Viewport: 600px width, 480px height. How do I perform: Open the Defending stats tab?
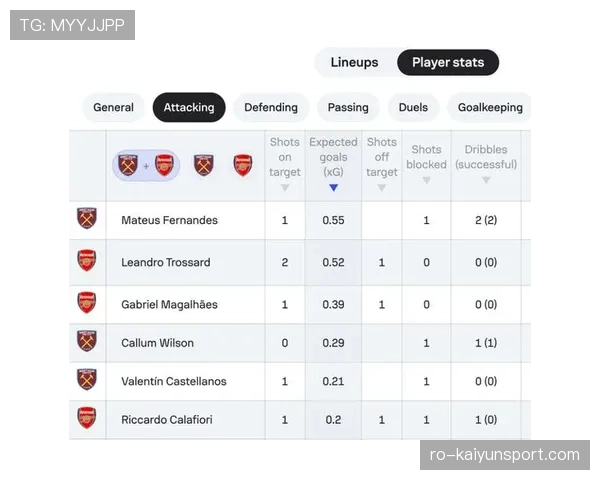coord(271,107)
